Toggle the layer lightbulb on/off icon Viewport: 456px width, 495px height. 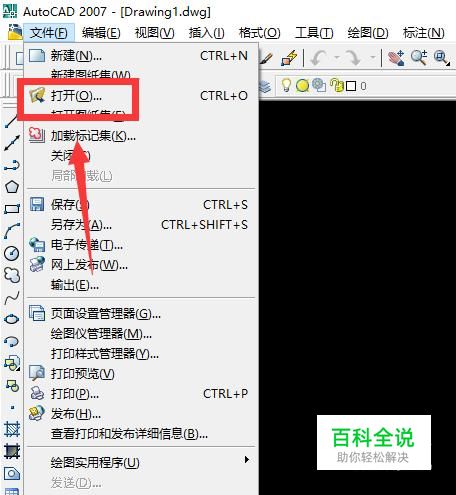click(x=286, y=85)
